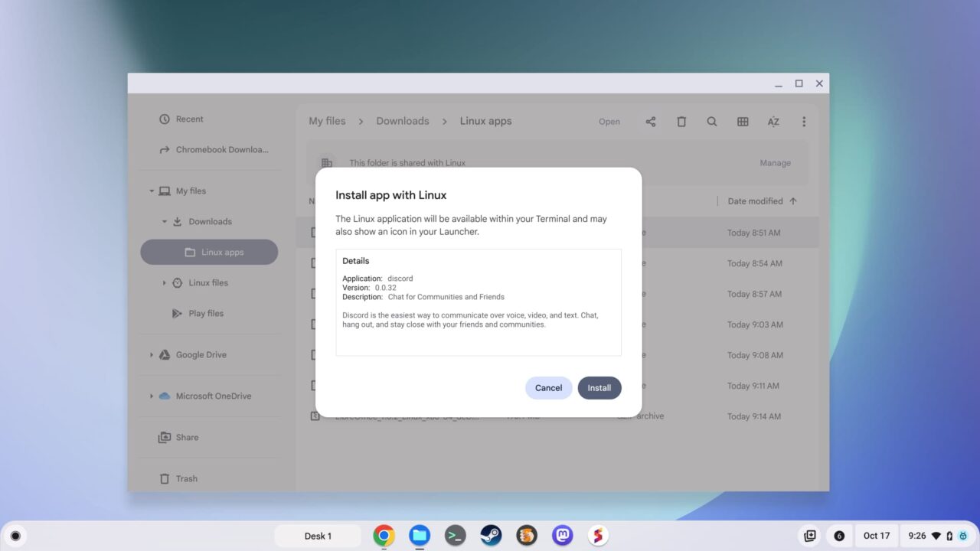This screenshot has height=551, width=980.
Task: Select the row dated Today 9:08 AM
Action: coord(557,355)
